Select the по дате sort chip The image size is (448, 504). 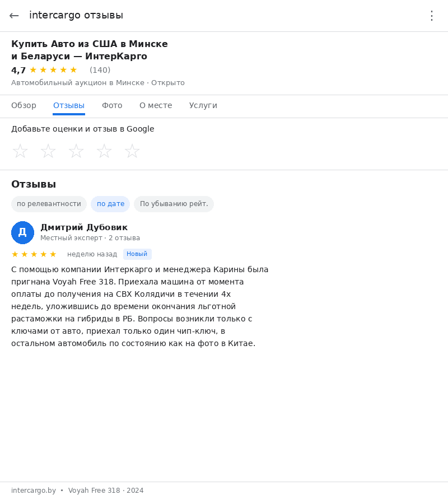click(x=110, y=204)
